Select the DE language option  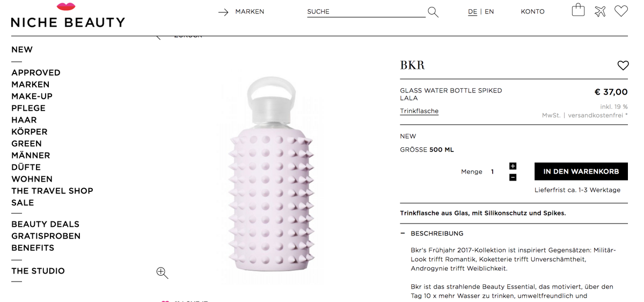[472, 12]
